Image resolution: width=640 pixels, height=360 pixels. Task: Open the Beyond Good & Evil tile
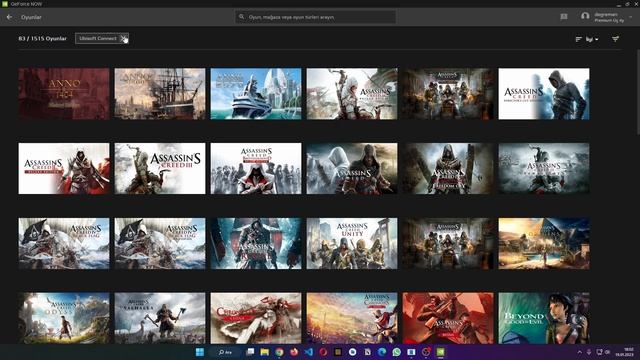(x=544, y=318)
